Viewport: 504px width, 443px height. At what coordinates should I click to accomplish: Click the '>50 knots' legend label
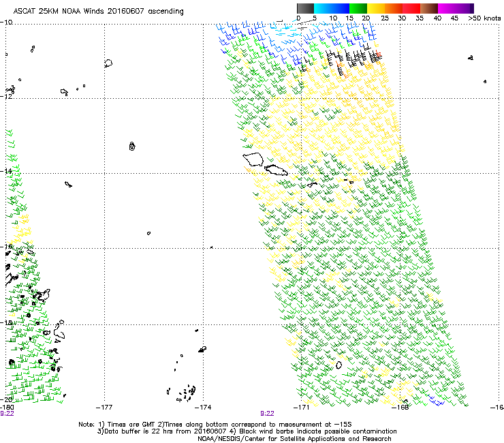click(x=484, y=18)
